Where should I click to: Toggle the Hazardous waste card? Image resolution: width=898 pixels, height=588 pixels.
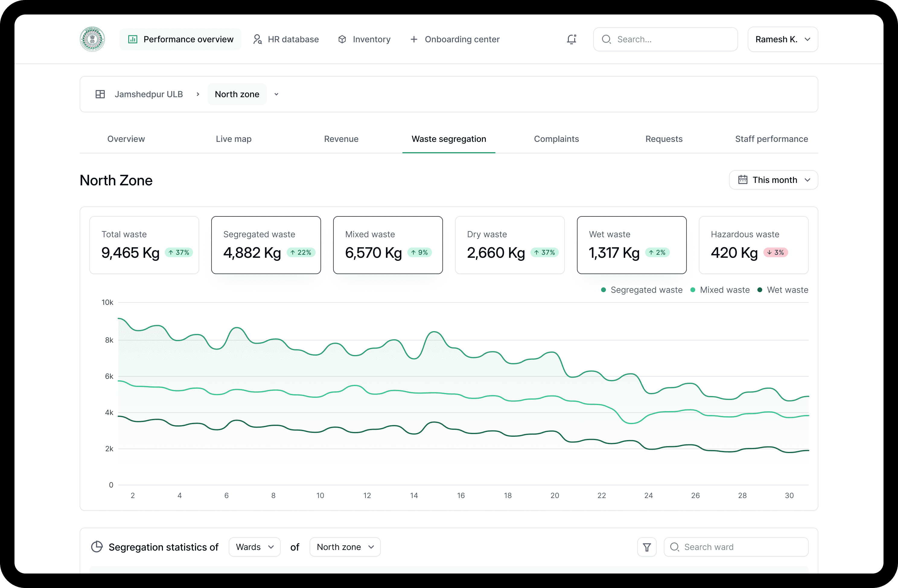[753, 245]
